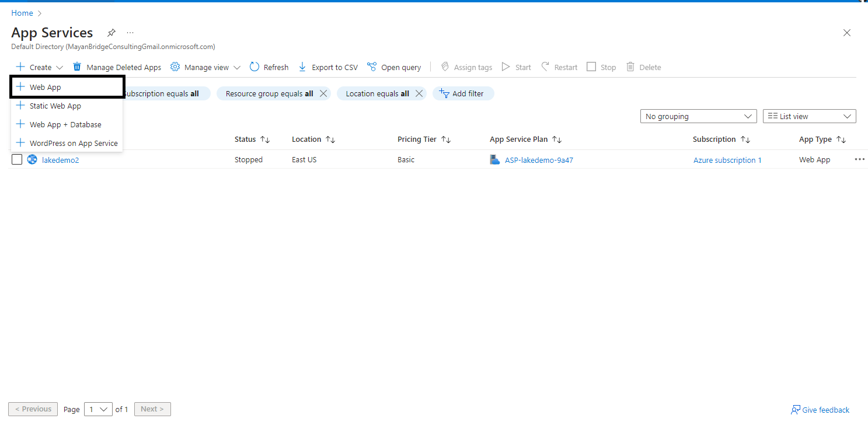Click the ASP-lakedemo-9a47 plan icon
The width and height of the screenshot is (868, 422).
[x=495, y=159]
